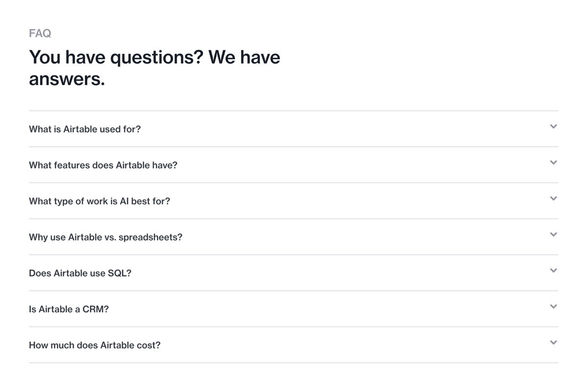587x392 pixels.
Task: Click the chevron icon beside the CRM question
Action: (x=553, y=306)
